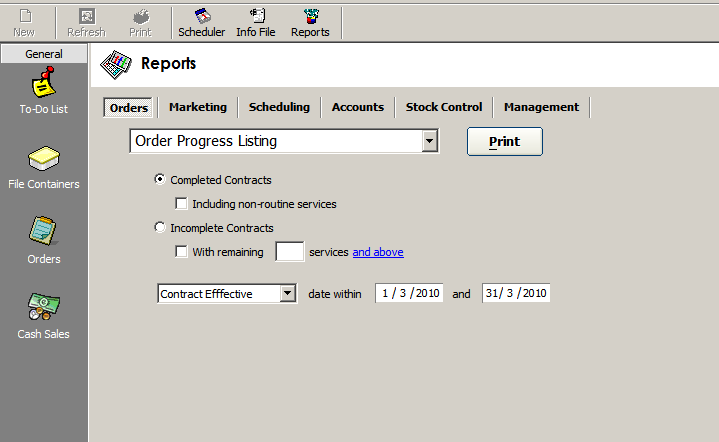
Task: Click the New document toolbar icon
Action: 24,23
